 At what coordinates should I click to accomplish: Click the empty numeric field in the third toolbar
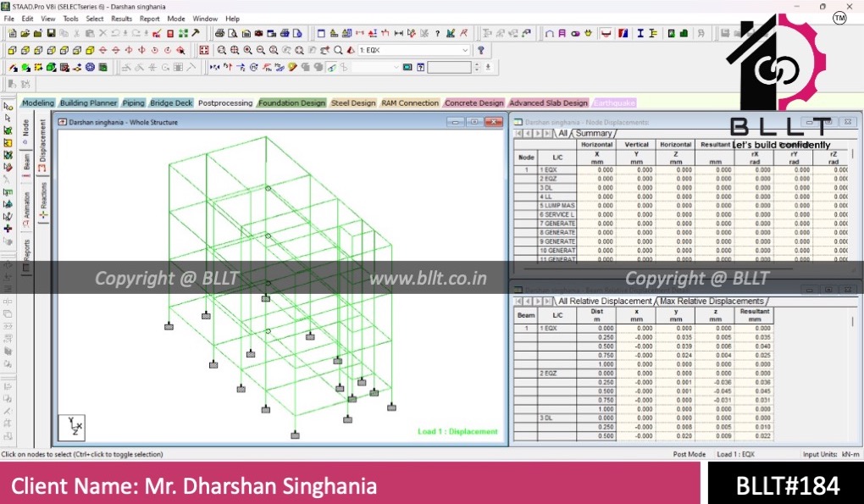click(x=449, y=67)
